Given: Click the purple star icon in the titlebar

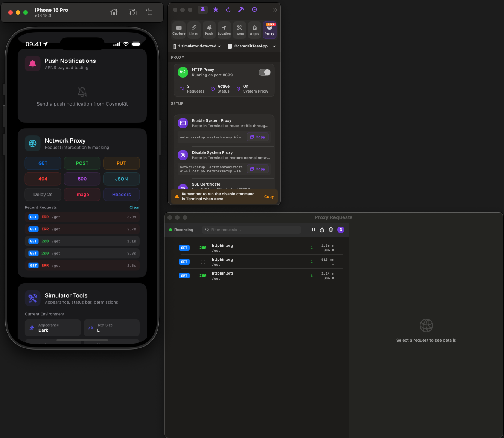Looking at the screenshot, I should (x=216, y=10).
